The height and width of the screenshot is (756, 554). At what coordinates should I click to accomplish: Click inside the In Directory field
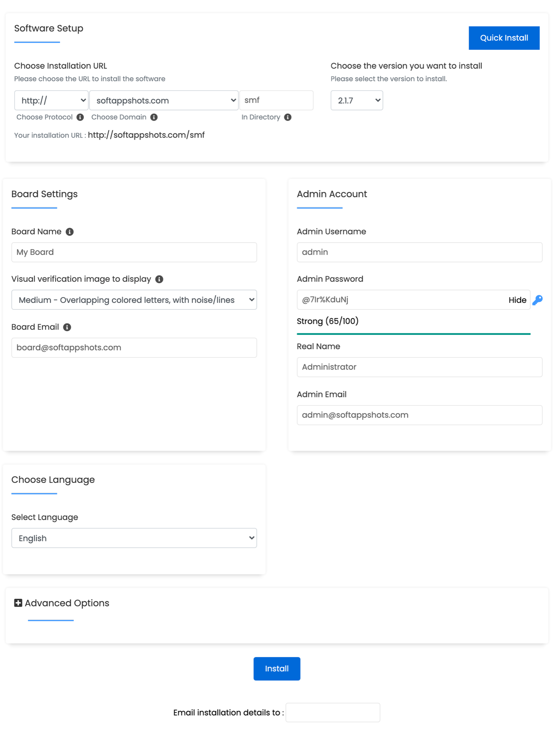(x=276, y=100)
